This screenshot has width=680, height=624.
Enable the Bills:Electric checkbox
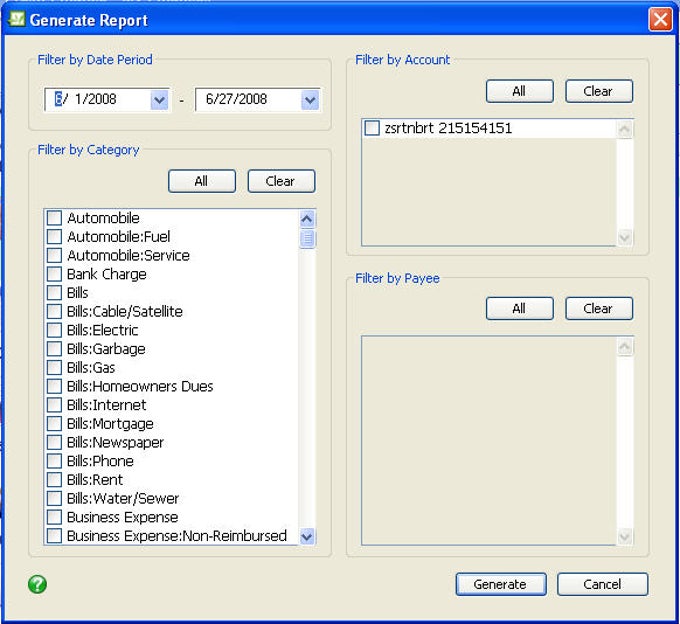pos(54,330)
